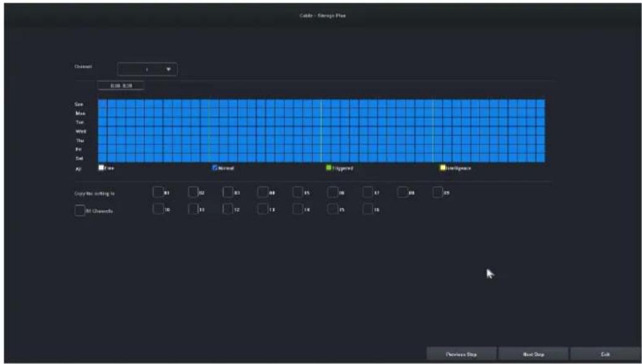Click first schedule cell in Sun row
Screen dimensions: 642x364
coord(102,104)
